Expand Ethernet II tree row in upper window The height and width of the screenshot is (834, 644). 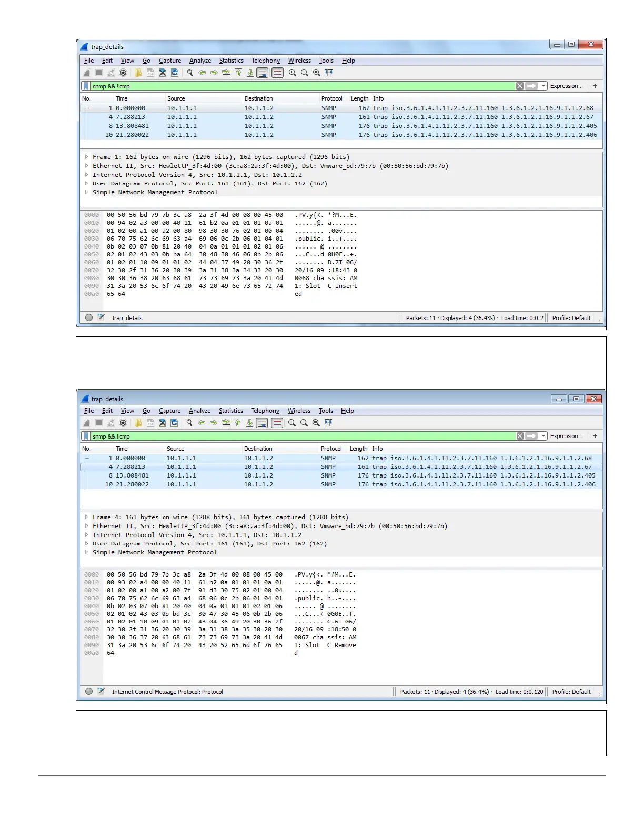[87, 166]
